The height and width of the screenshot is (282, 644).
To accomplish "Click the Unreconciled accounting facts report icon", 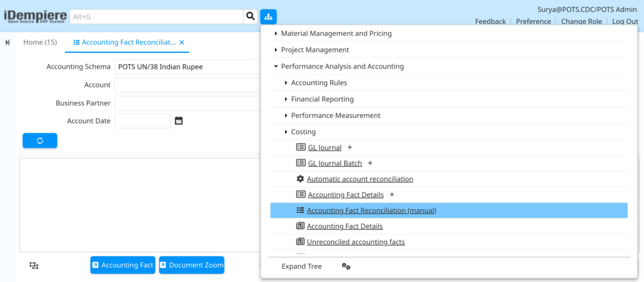I will click(300, 242).
